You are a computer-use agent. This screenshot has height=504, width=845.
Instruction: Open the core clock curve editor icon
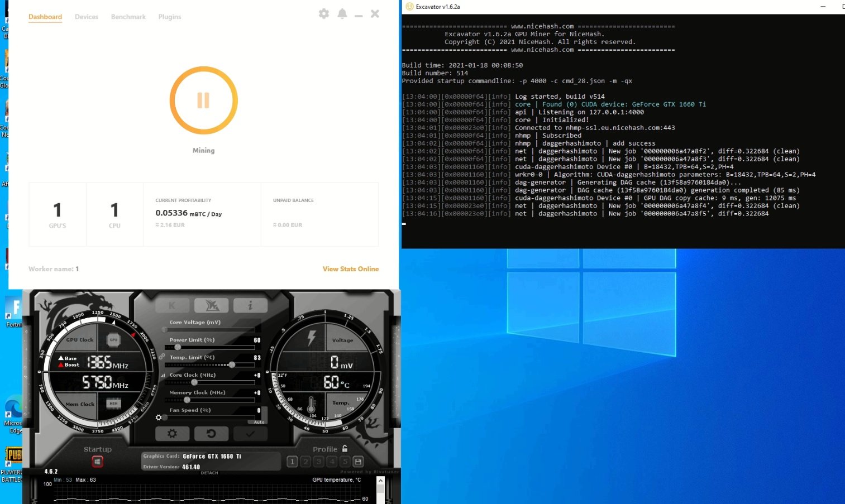click(163, 376)
